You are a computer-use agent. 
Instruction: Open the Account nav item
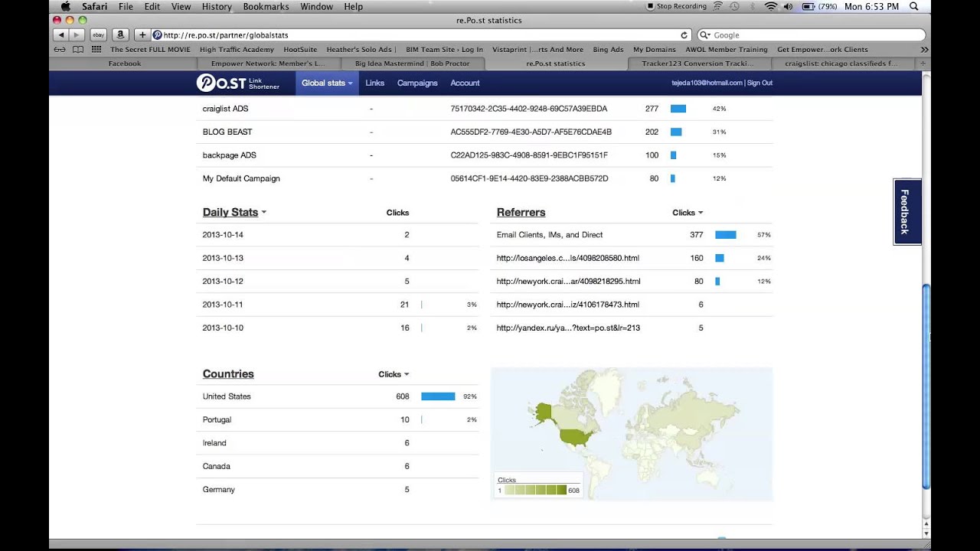(x=465, y=83)
